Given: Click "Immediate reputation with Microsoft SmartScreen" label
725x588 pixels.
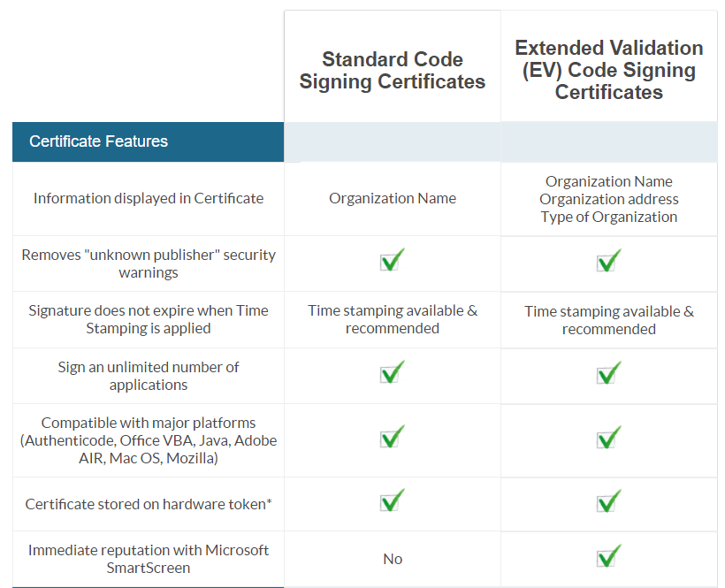Looking at the screenshot, I should (x=149, y=559).
